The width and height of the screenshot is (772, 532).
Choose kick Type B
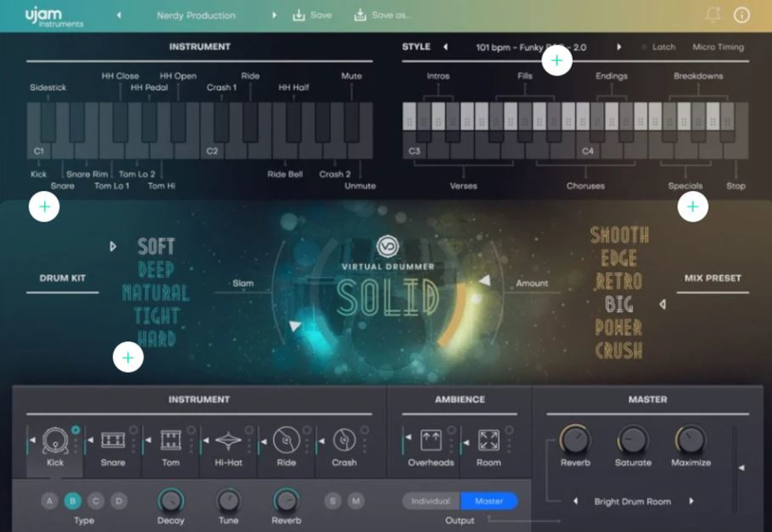coord(73,501)
